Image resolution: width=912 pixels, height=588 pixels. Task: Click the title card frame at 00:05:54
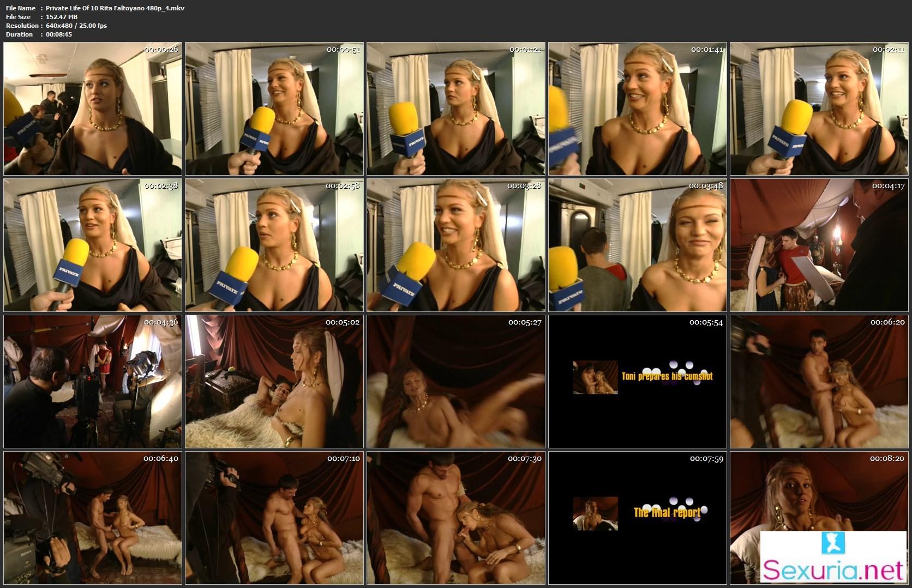pos(638,381)
